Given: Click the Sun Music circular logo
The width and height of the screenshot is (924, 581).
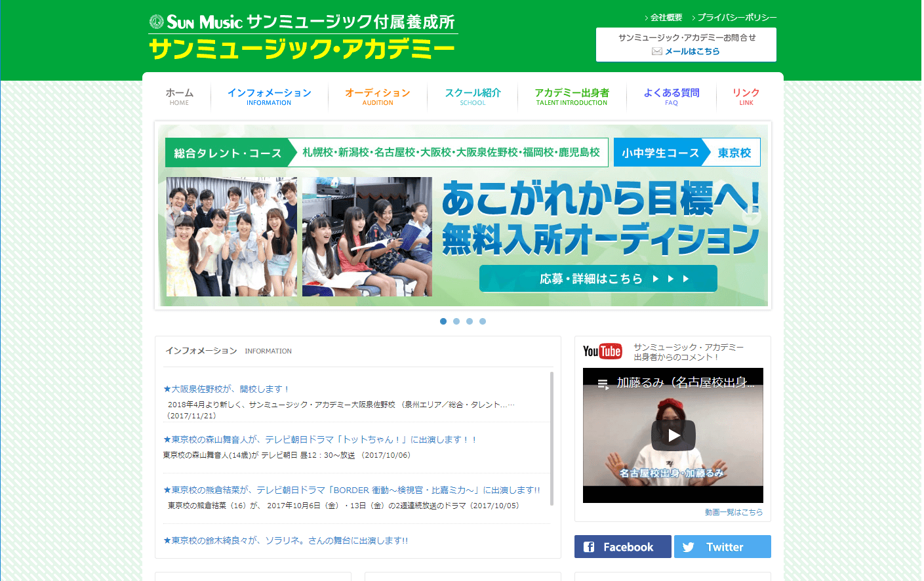Looking at the screenshot, I should tap(156, 22).
